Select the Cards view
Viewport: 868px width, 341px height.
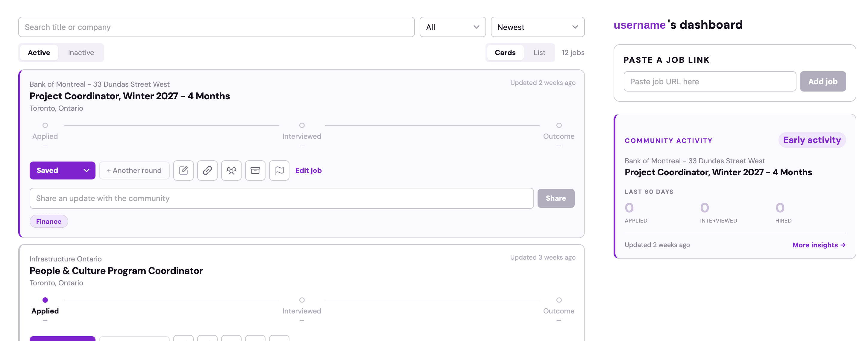(505, 53)
